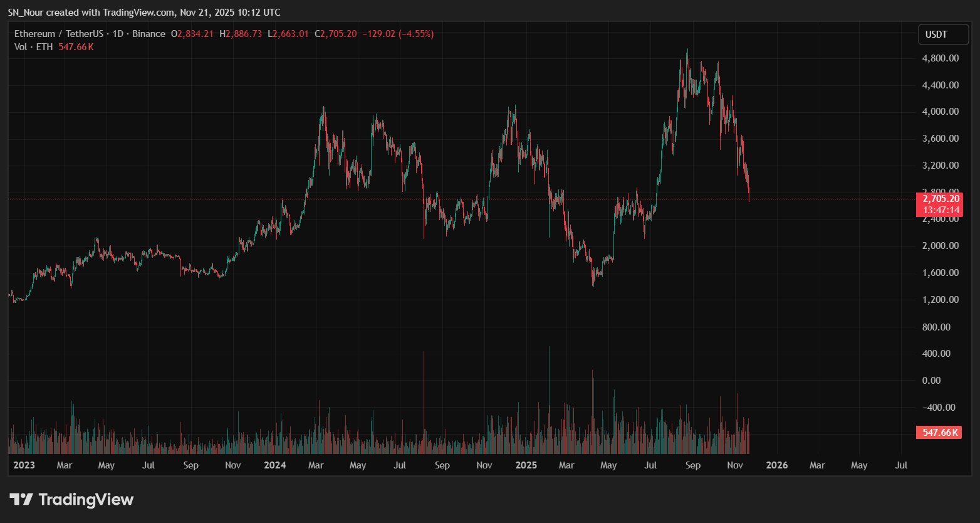Viewport: 980px width, 523px height.
Task: Click the 2025 label on time axis
Action: pyautogui.click(x=526, y=465)
